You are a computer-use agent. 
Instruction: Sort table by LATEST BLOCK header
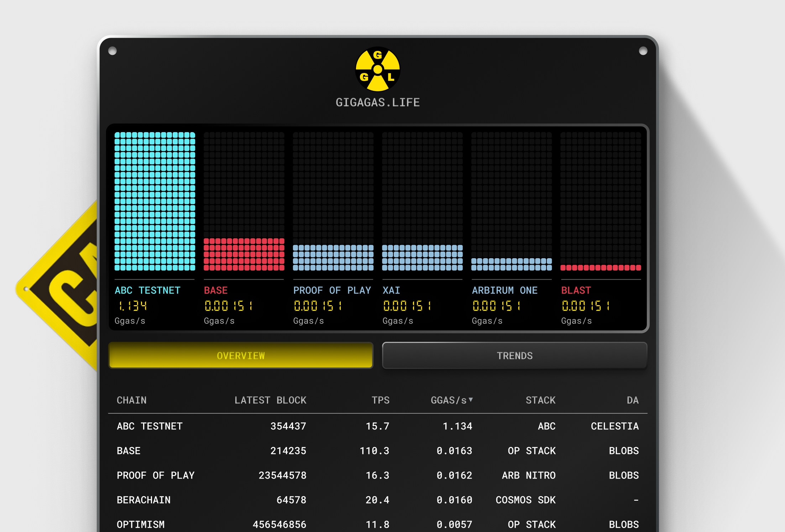coord(270,400)
